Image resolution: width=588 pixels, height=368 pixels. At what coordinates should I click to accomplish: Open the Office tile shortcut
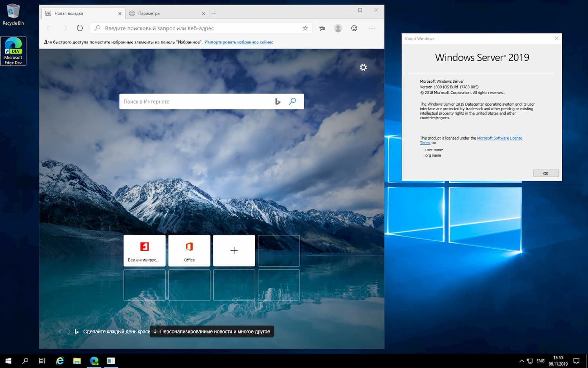(189, 250)
